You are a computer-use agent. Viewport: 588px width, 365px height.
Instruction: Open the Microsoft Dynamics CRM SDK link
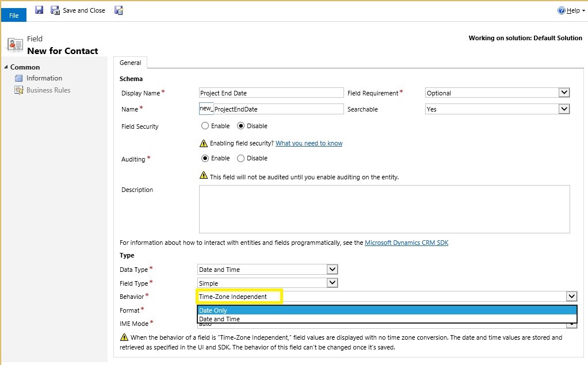point(407,243)
